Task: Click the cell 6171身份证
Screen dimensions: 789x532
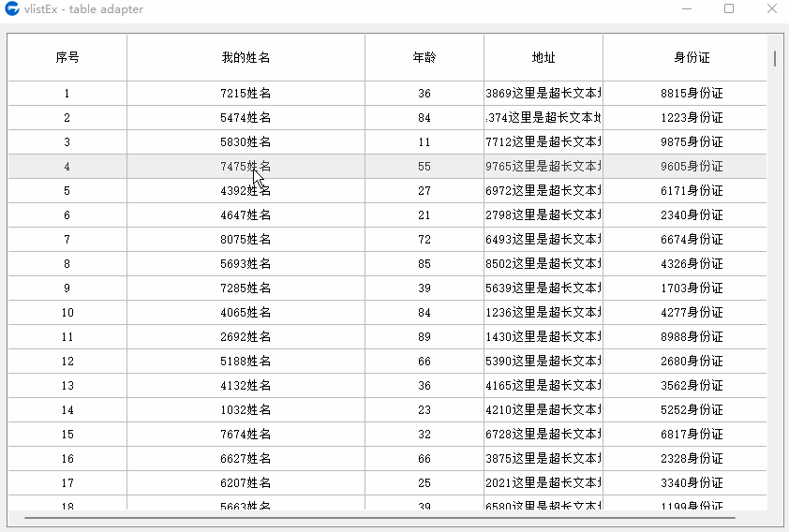Action: (x=685, y=190)
